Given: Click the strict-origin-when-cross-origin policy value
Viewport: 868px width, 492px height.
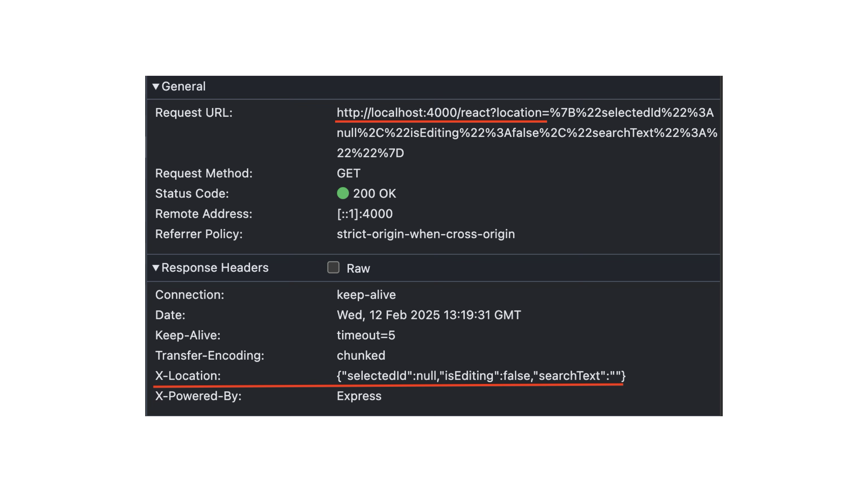Looking at the screenshot, I should tap(426, 234).
